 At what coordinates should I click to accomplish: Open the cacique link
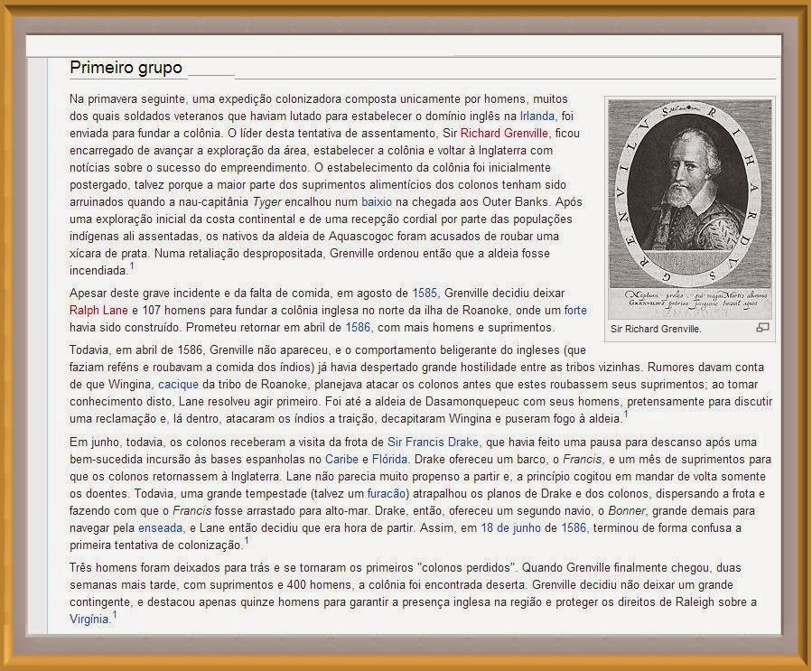tap(178, 384)
